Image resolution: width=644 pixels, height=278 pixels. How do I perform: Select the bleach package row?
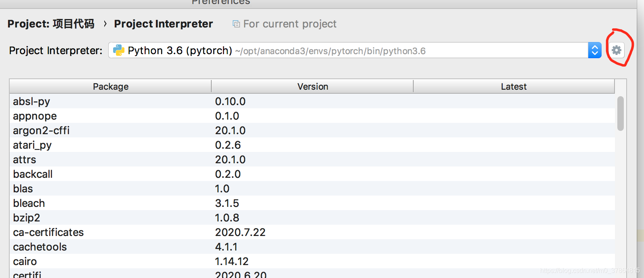coord(312,203)
